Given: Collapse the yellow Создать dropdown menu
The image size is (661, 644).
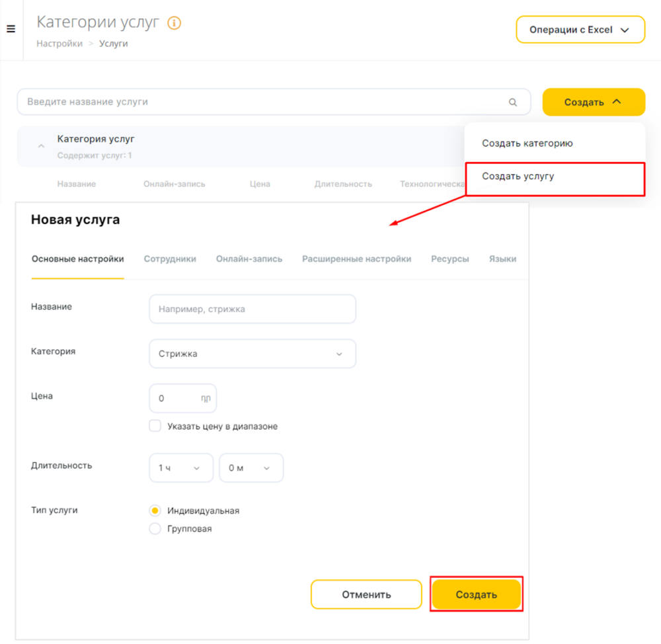Looking at the screenshot, I should click(594, 102).
